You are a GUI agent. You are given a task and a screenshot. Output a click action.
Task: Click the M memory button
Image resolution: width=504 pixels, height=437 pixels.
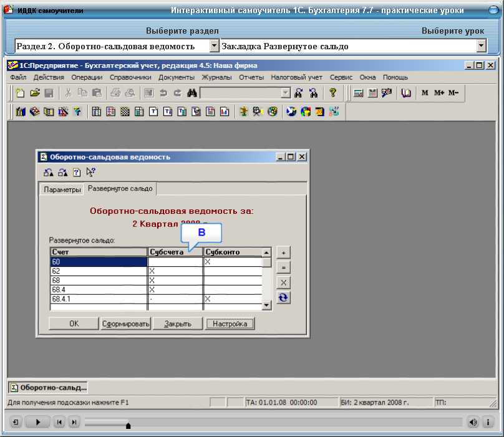pos(425,93)
